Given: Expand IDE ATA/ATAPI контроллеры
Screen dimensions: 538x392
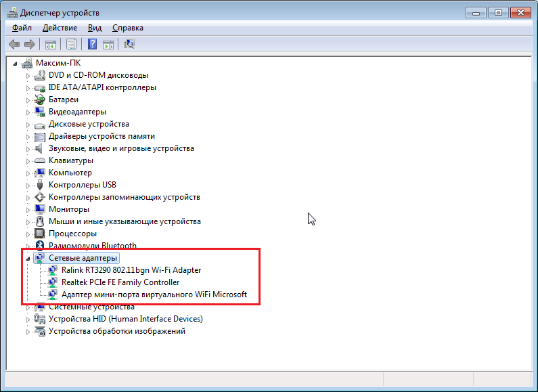Looking at the screenshot, I should click(x=28, y=88).
